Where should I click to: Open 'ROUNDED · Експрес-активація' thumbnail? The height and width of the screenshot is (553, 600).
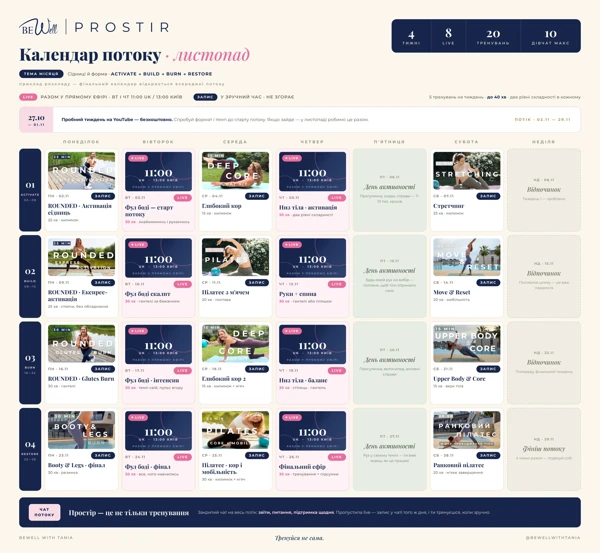point(81,257)
